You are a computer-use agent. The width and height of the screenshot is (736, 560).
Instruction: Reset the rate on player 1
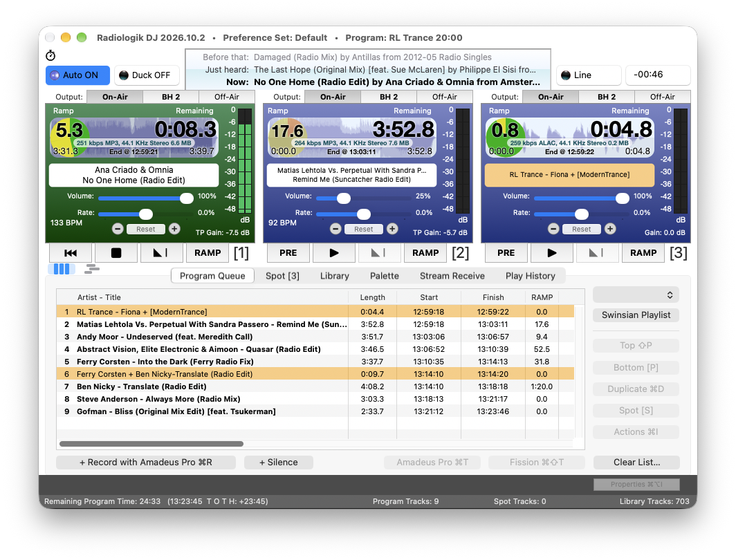[x=145, y=230]
